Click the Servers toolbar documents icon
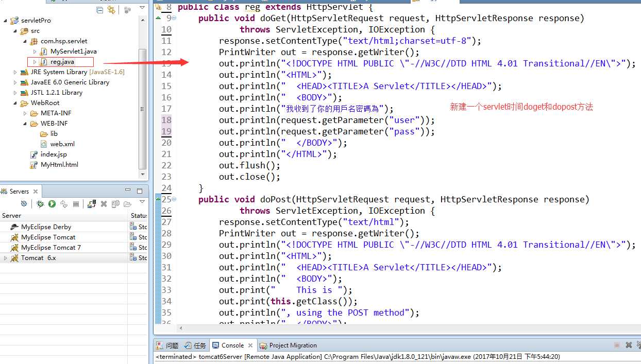641x364 pixels. pyautogui.click(x=115, y=204)
